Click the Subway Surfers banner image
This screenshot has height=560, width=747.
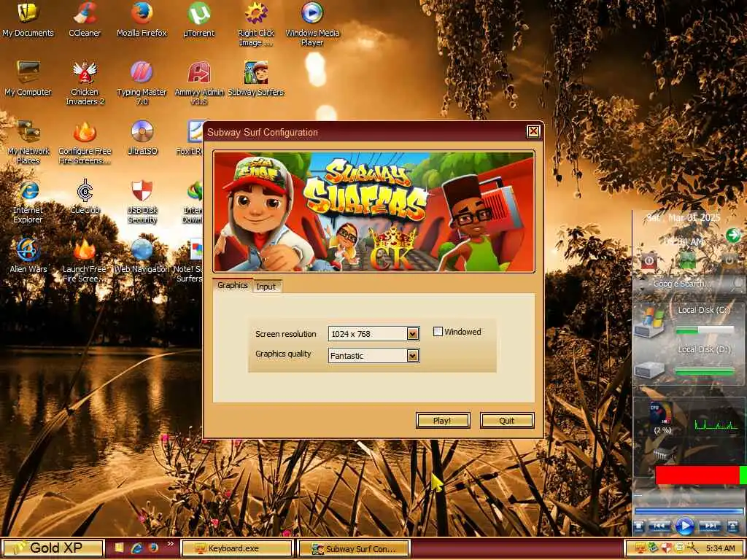pyautogui.click(x=374, y=212)
